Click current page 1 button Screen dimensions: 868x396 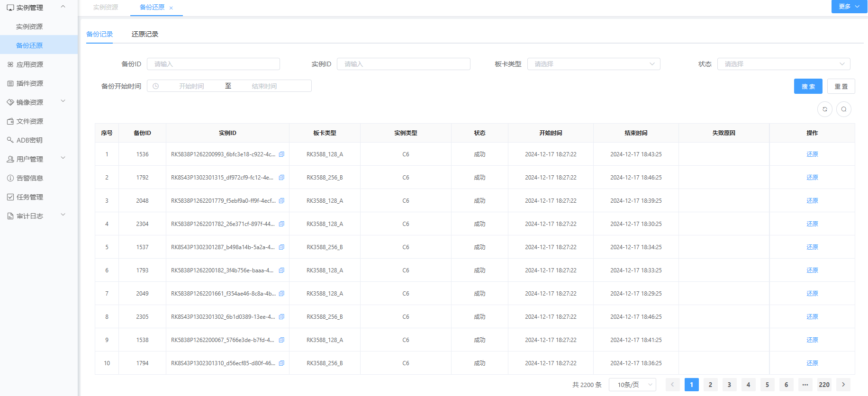691,385
